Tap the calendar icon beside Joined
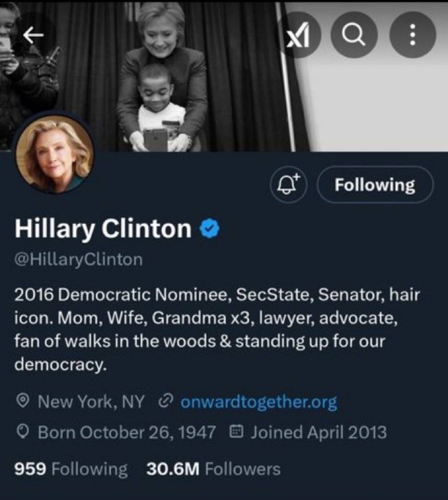This screenshot has width=448, height=500. 236,432
